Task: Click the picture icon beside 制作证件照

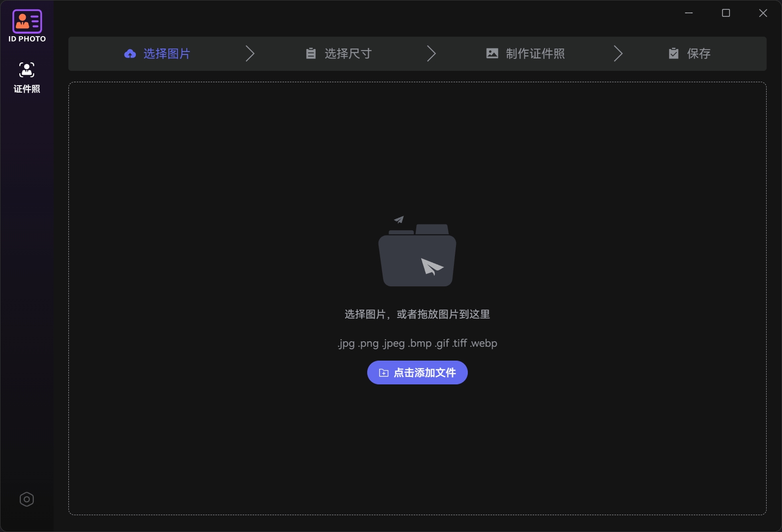Action: (x=492, y=53)
